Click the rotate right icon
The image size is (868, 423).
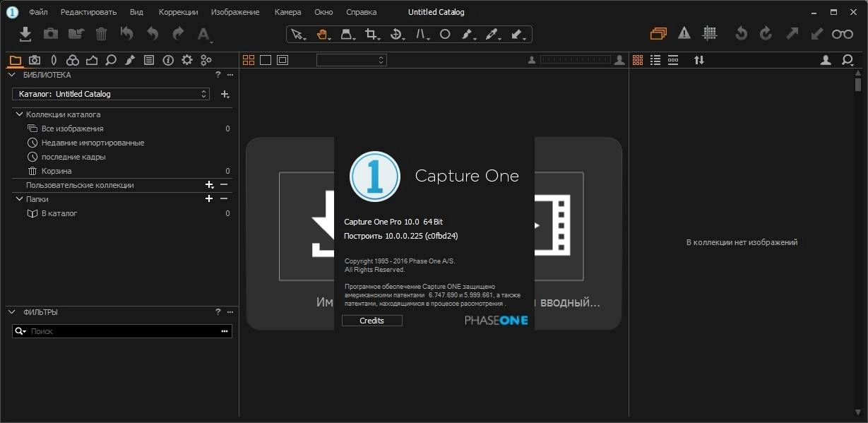click(x=766, y=33)
